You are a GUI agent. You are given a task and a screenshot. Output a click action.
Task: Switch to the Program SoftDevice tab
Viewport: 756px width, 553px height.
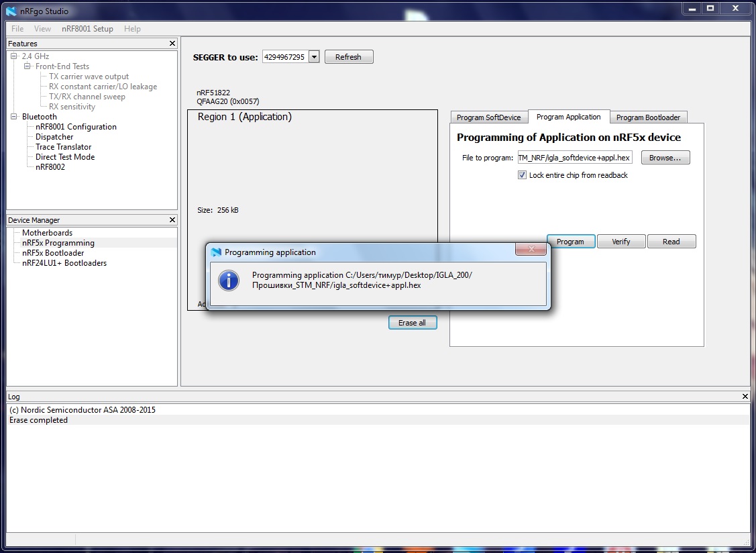(x=489, y=117)
